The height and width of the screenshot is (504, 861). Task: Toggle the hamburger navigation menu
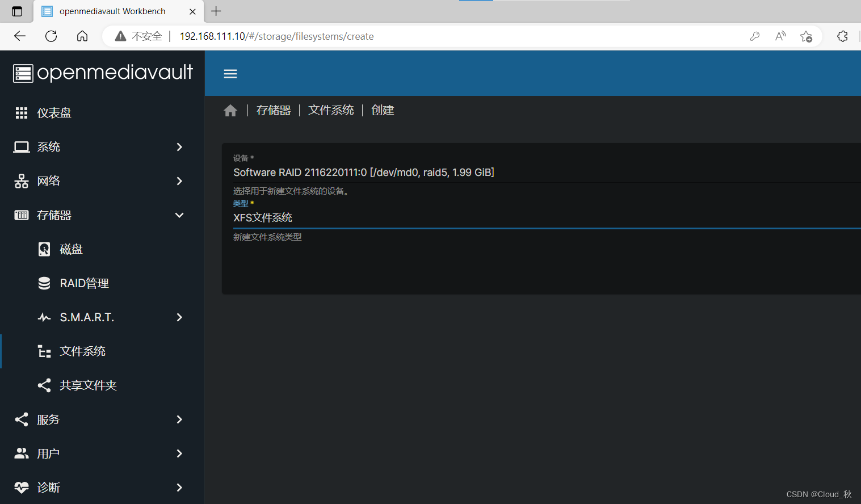(230, 74)
